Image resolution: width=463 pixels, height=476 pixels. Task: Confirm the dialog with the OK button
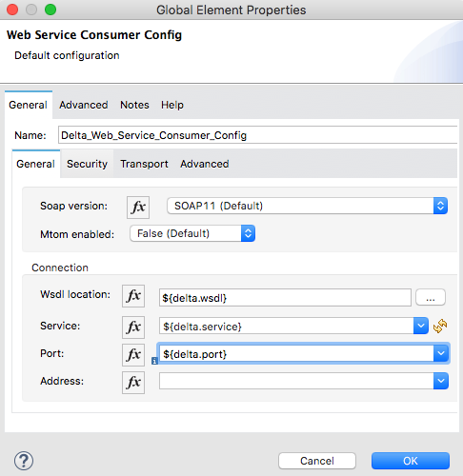tap(411, 461)
